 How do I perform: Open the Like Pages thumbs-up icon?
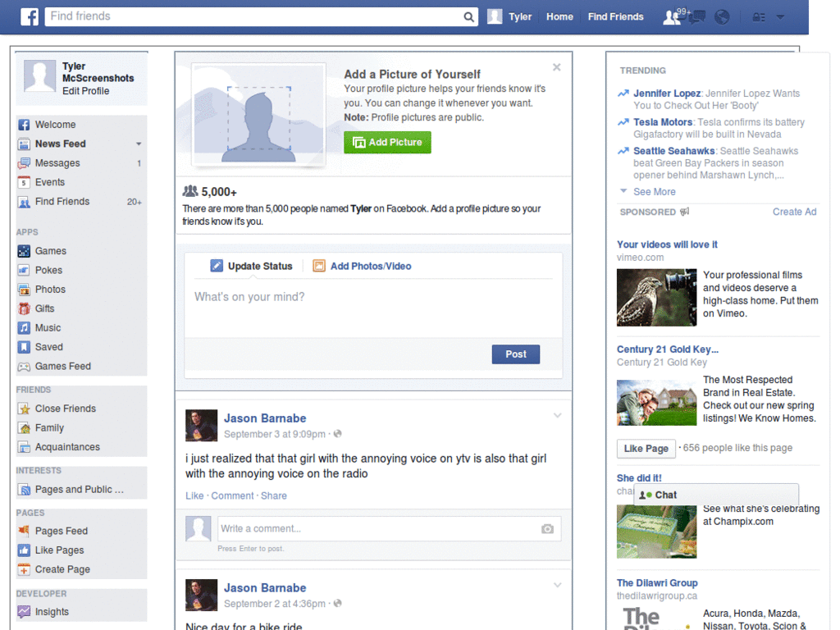[x=24, y=550]
